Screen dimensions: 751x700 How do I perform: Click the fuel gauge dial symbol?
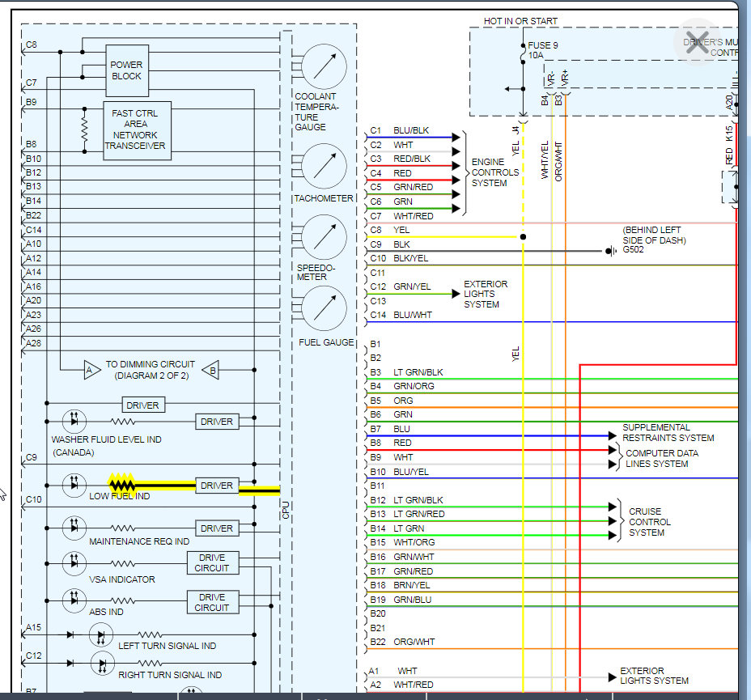tap(325, 308)
